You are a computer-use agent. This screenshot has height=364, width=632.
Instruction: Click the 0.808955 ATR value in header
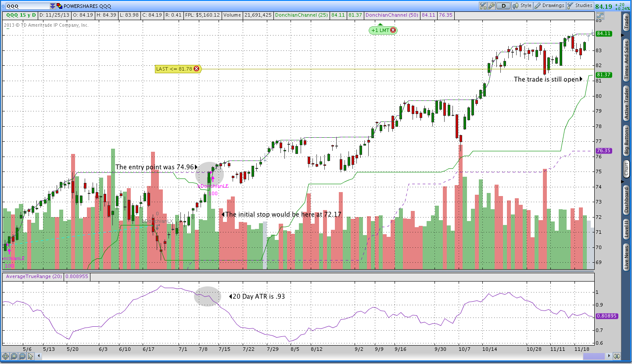(x=77, y=276)
